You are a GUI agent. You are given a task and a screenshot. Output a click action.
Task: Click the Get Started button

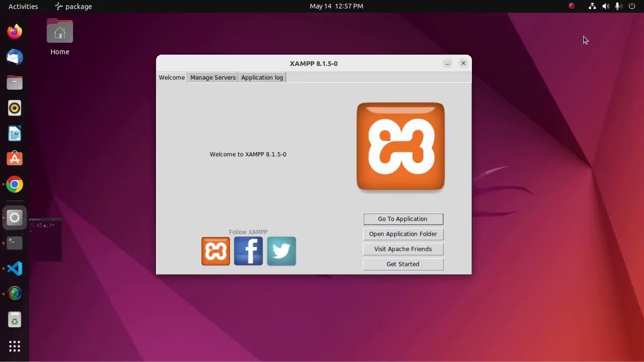coord(403,264)
